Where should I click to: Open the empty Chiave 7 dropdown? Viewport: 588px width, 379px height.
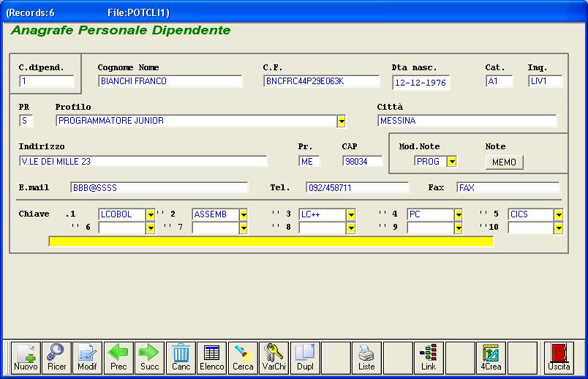point(244,228)
